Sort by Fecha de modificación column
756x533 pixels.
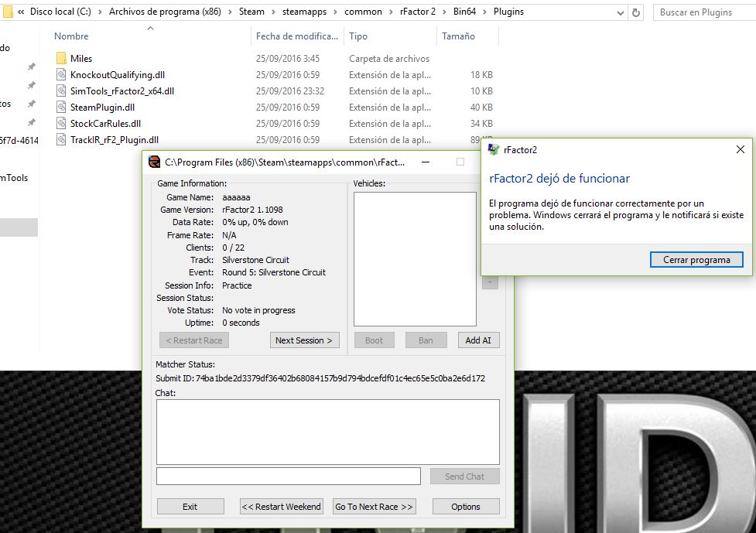coord(297,36)
